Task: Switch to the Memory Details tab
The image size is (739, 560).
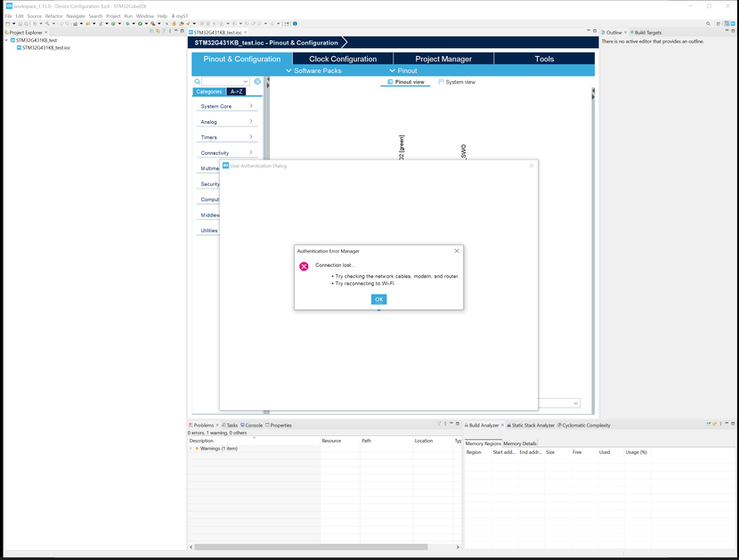Action: [x=520, y=443]
